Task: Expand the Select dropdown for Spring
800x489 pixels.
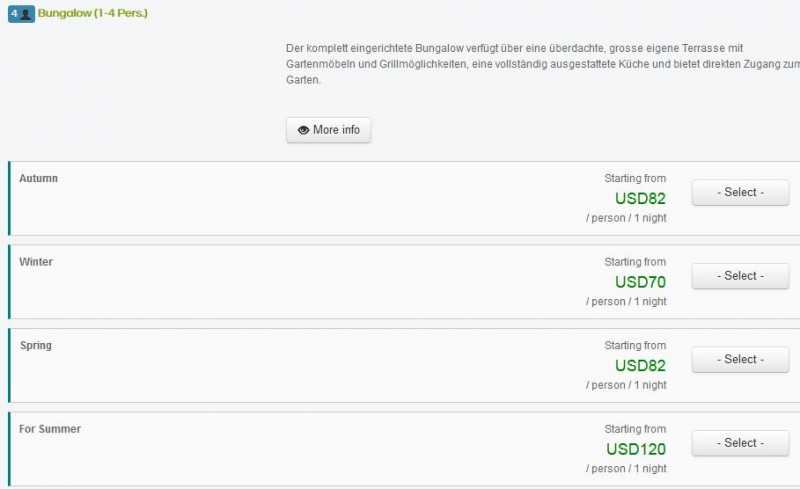Action: click(740, 359)
